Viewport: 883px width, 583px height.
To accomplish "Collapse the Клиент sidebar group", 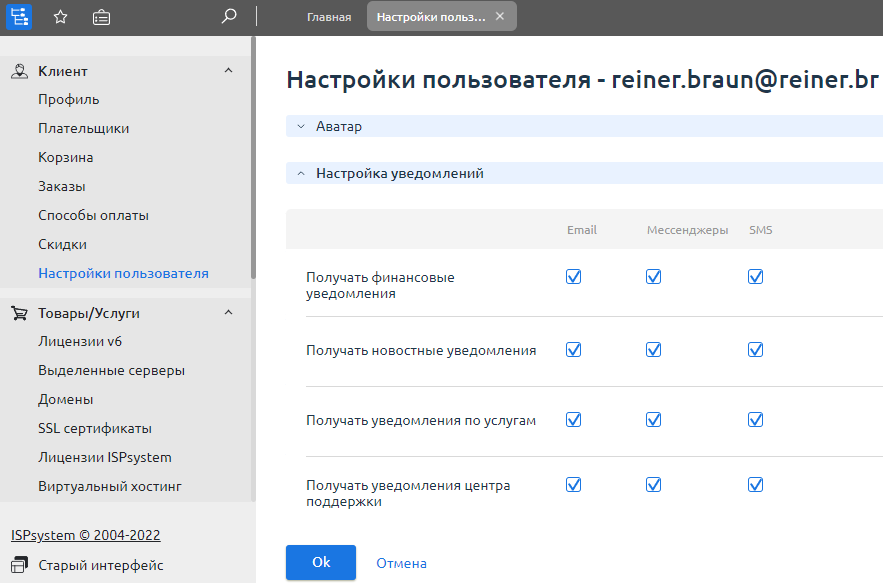I will [x=228, y=71].
